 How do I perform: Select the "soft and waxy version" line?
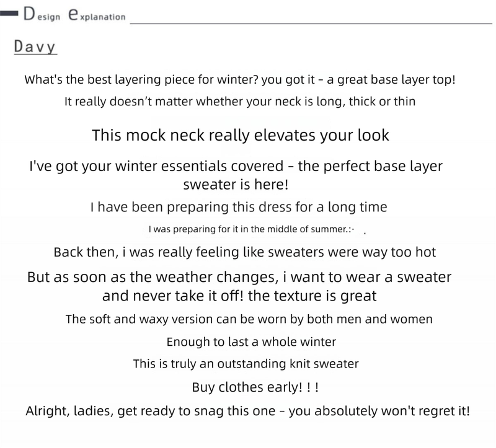pyautogui.click(x=249, y=319)
